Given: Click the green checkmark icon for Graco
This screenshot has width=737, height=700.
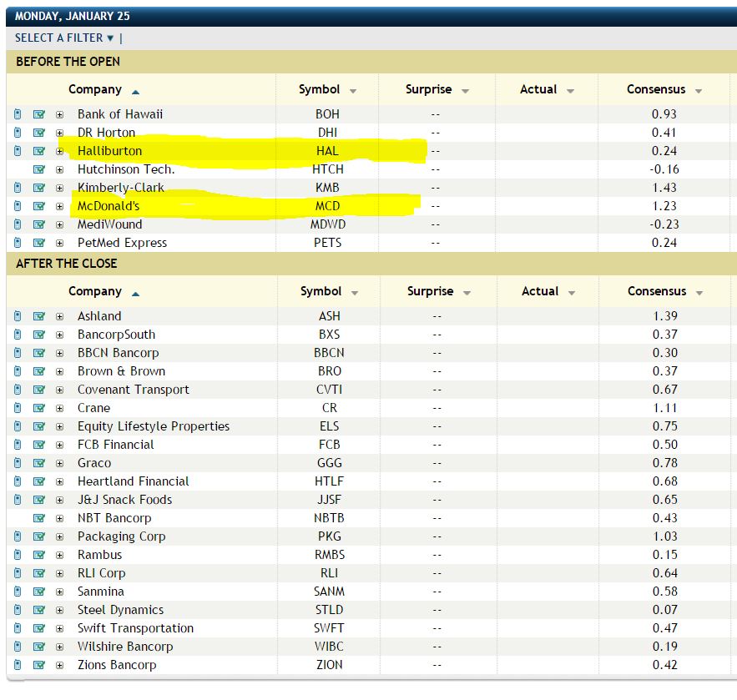Looking at the screenshot, I should (39, 463).
